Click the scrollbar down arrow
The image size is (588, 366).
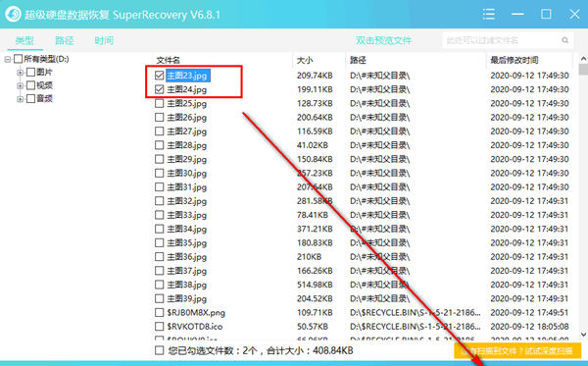[583, 334]
